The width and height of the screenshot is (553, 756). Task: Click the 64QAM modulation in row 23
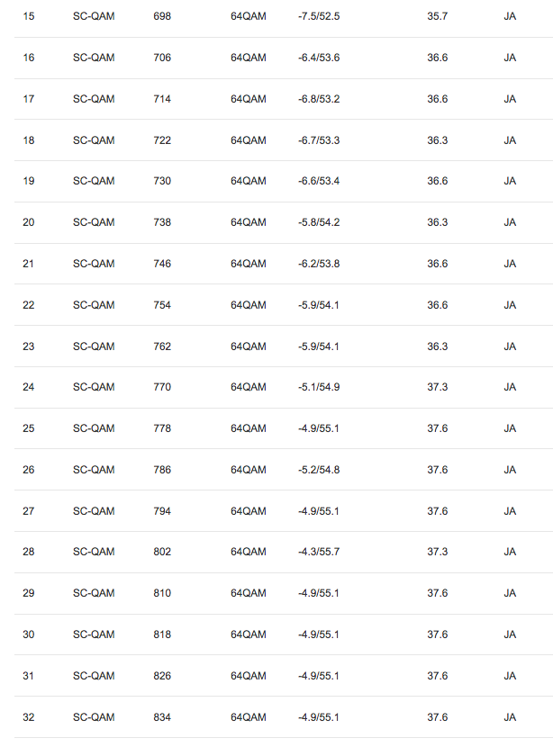248,346
